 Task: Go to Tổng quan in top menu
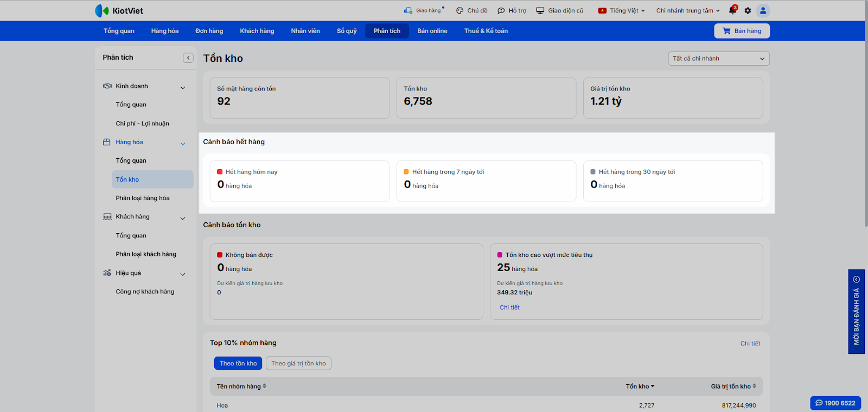pyautogui.click(x=119, y=31)
